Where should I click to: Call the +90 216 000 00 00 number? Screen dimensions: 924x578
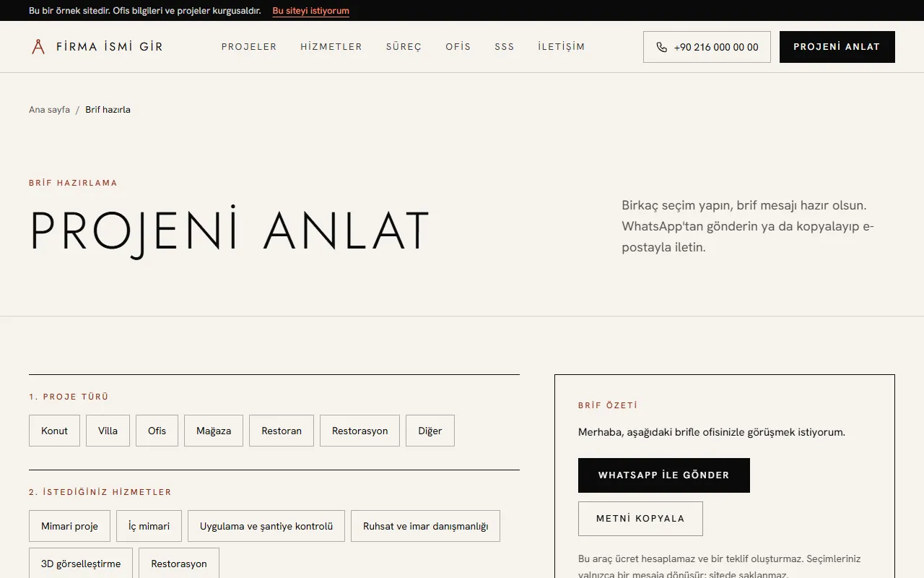(707, 47)
